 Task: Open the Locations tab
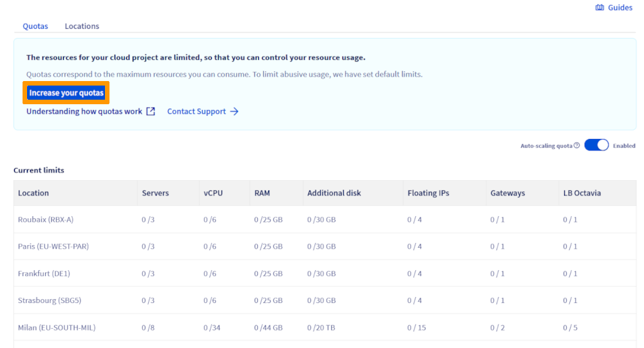pos(82,26)
